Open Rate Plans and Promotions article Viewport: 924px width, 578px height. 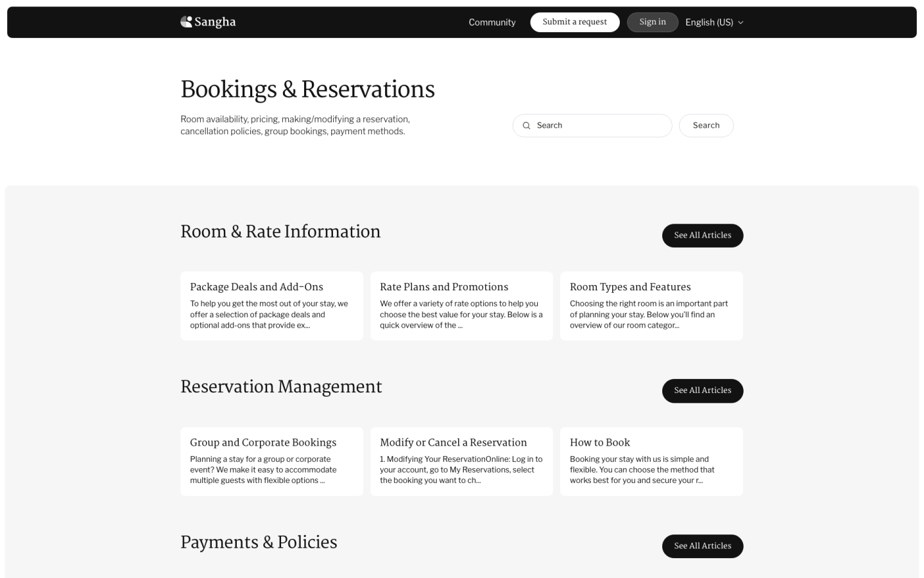443,287
